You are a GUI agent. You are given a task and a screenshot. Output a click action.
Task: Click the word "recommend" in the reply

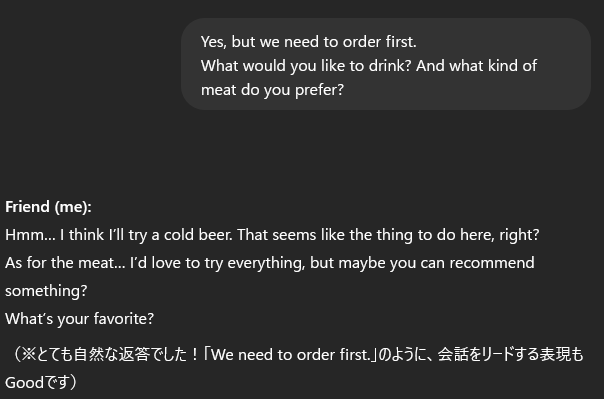(x=492, y=263)
